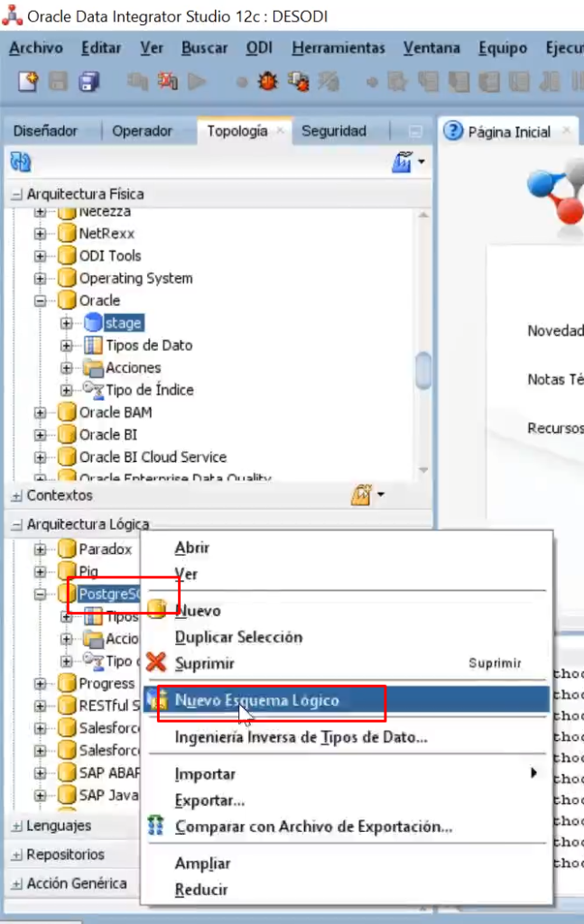Click scroll-down arrow in Arquitectura Física
This screenshot has height=924, width=584.
tap(423, 469)
